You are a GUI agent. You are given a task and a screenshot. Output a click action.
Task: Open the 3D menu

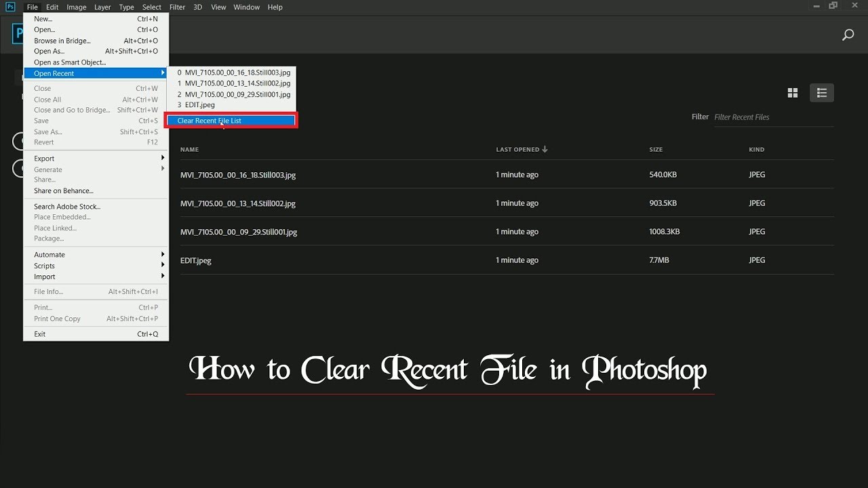click(198, 7)
